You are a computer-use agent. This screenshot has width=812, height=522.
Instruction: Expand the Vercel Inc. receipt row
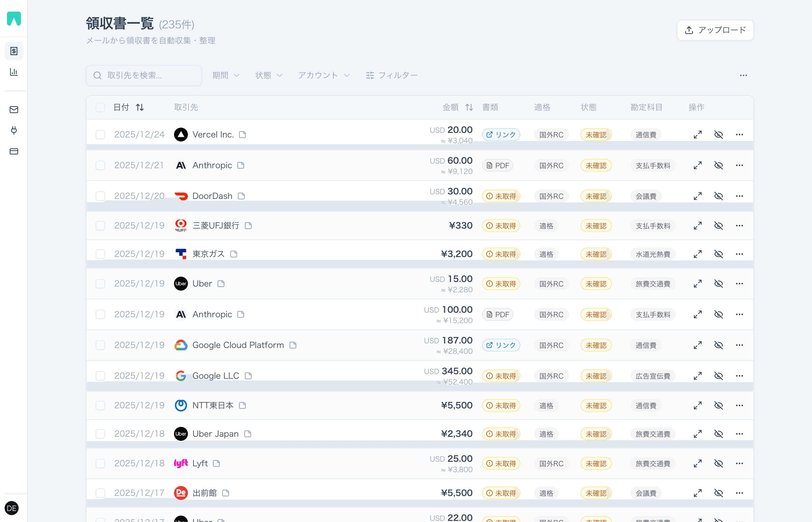click(697, 135)
